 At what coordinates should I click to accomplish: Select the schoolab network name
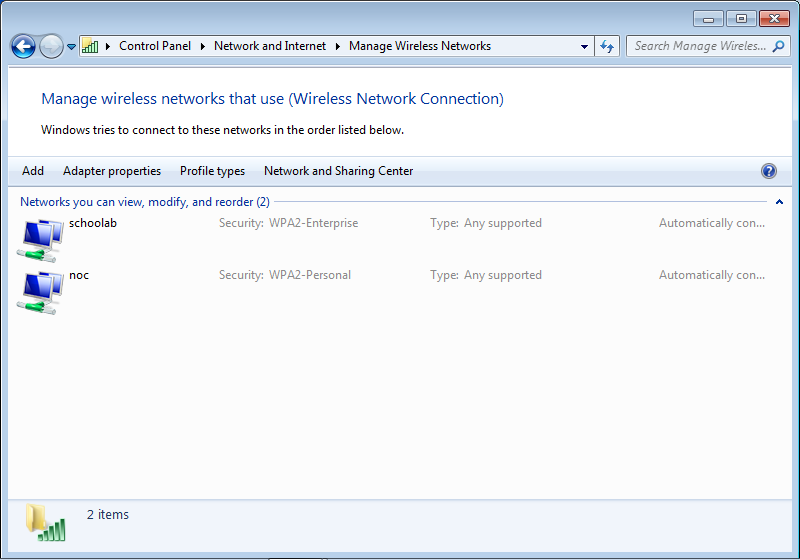point(93,223)
